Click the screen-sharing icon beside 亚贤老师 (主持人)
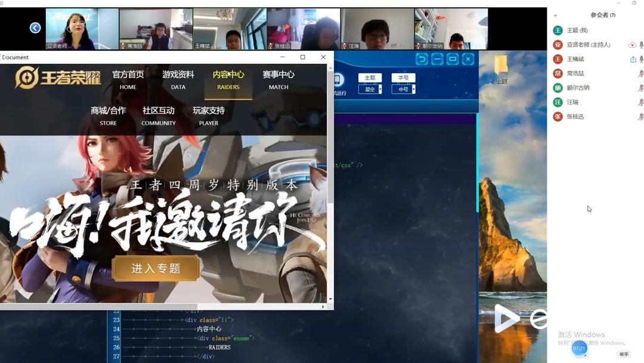Viewport: 644px width, 363px height. (631, 45)
